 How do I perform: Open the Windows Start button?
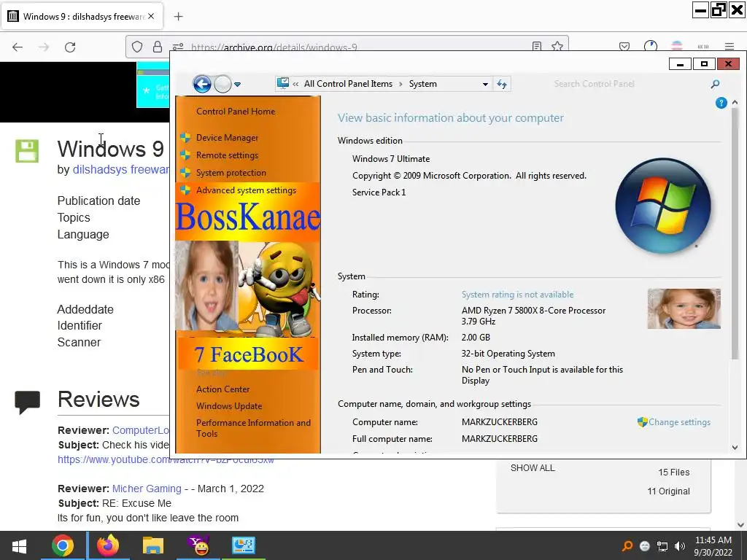tap(19, 545)
